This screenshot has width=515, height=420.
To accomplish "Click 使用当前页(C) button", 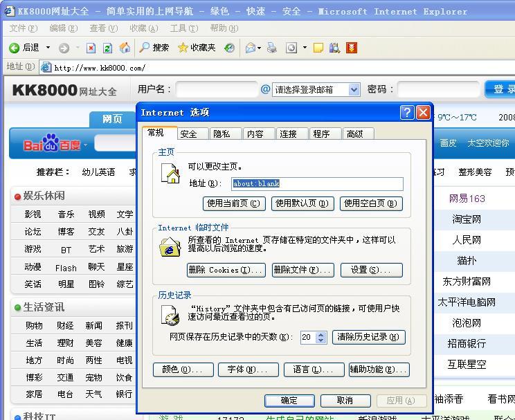I will [234, 203].
